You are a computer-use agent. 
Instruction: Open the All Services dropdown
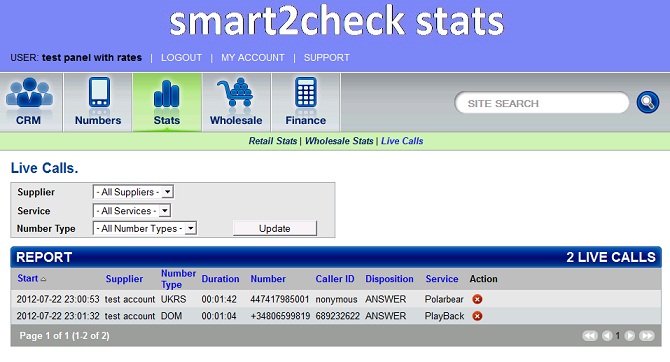(132, 211)
